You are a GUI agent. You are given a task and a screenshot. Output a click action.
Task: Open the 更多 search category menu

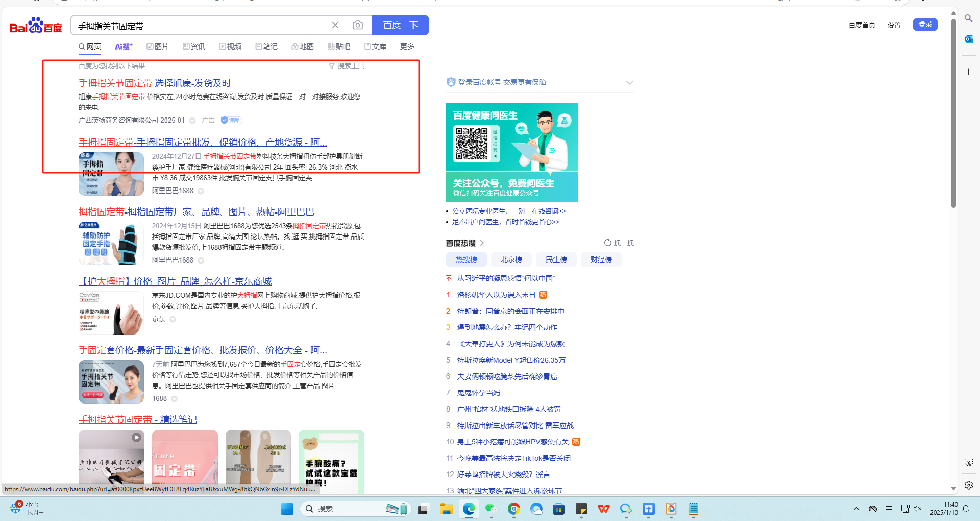coord(407,46)
